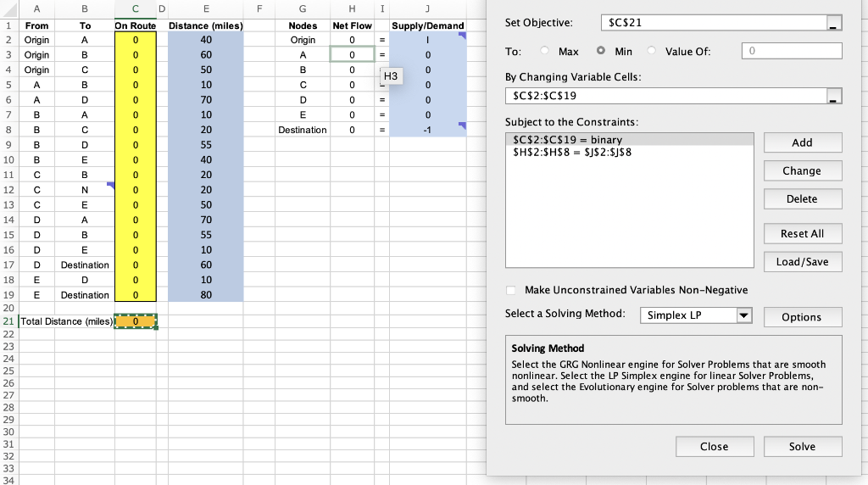868x485 pixels.
Task: Click distance cell E2 showing 40
Action: click(x=206, y=40)
